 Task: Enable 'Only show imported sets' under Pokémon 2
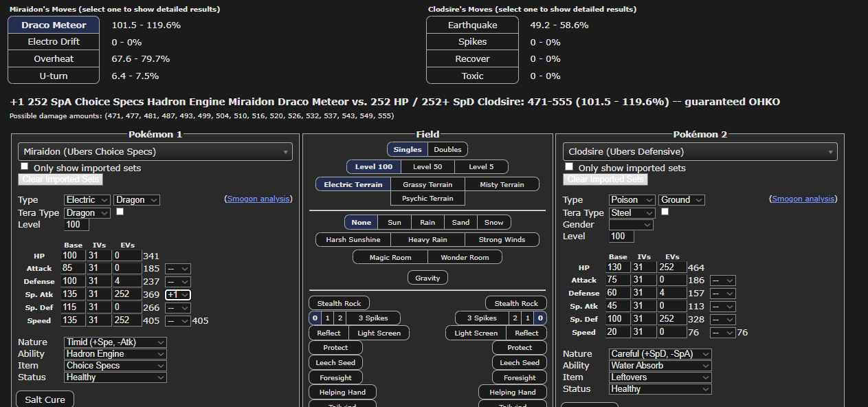(x=569, y=167)
